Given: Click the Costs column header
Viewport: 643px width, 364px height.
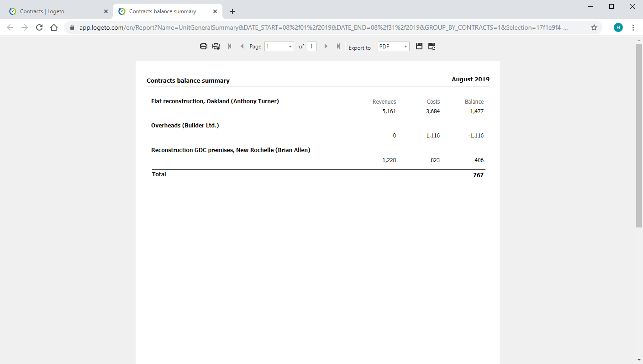Looking at the screenshot, I should tap(433, 102).
